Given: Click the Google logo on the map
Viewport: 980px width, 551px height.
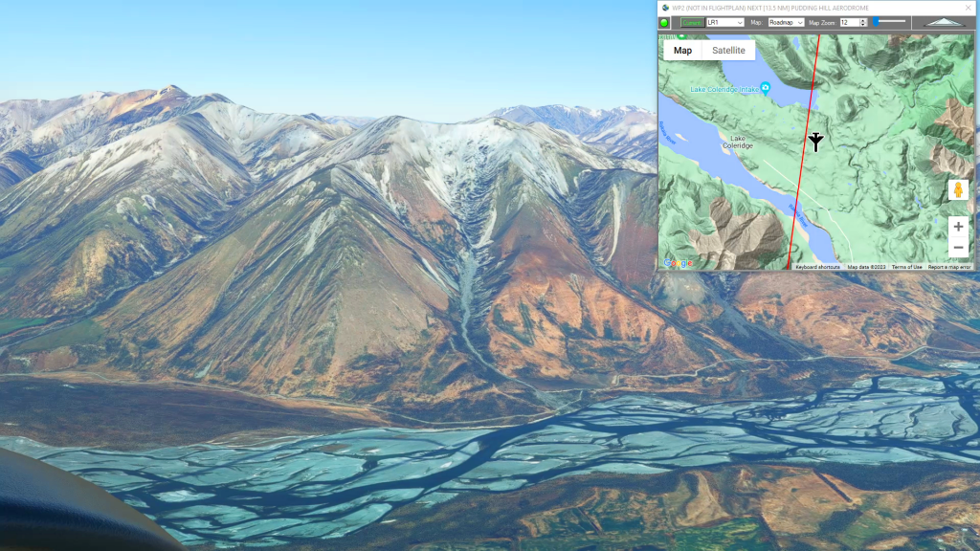Looking at the screenshot, I should click(x=678, y=263).
